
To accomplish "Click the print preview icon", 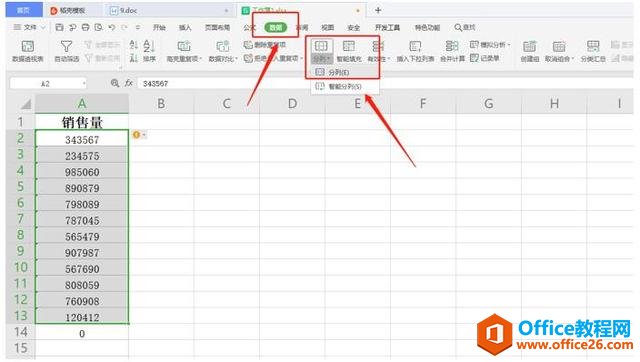I will pyautogui.click(x=98, y=27).
